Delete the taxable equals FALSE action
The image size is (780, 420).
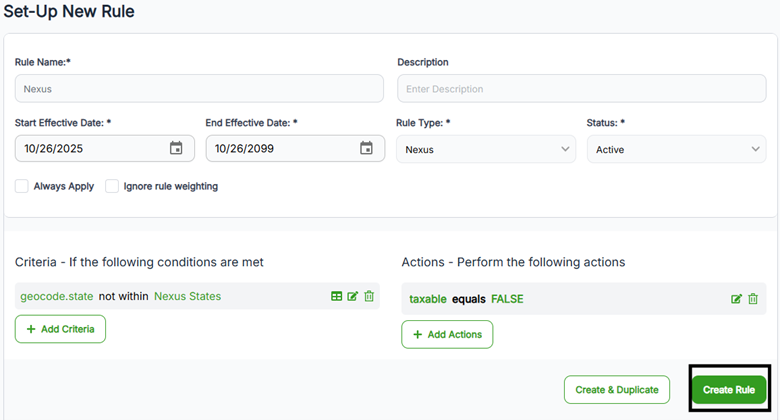753,299
